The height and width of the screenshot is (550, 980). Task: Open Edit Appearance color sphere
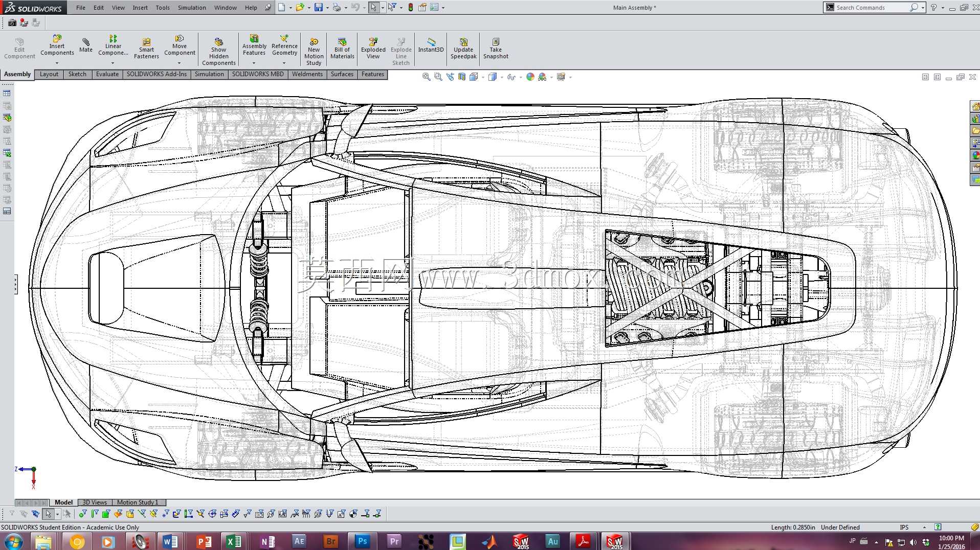530,77
